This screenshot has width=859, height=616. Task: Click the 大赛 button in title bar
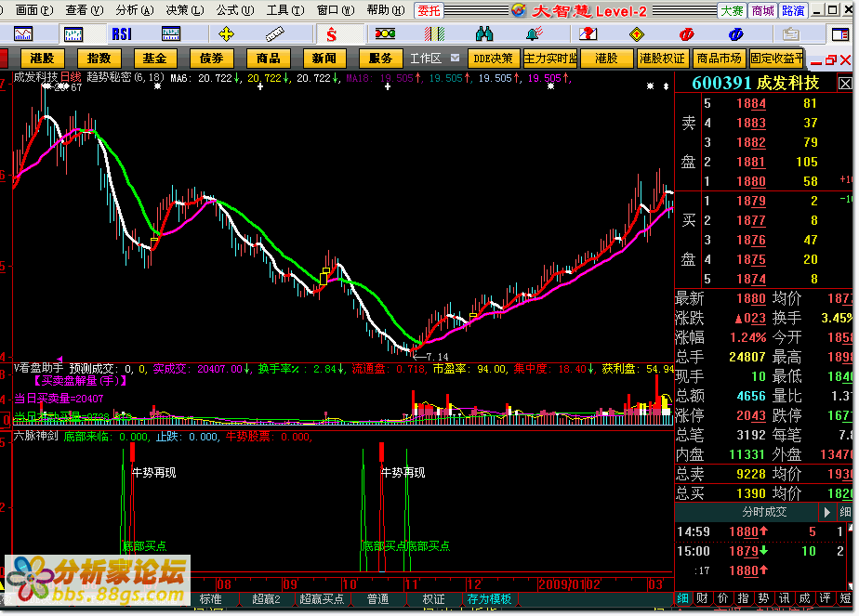coord(732,10)
